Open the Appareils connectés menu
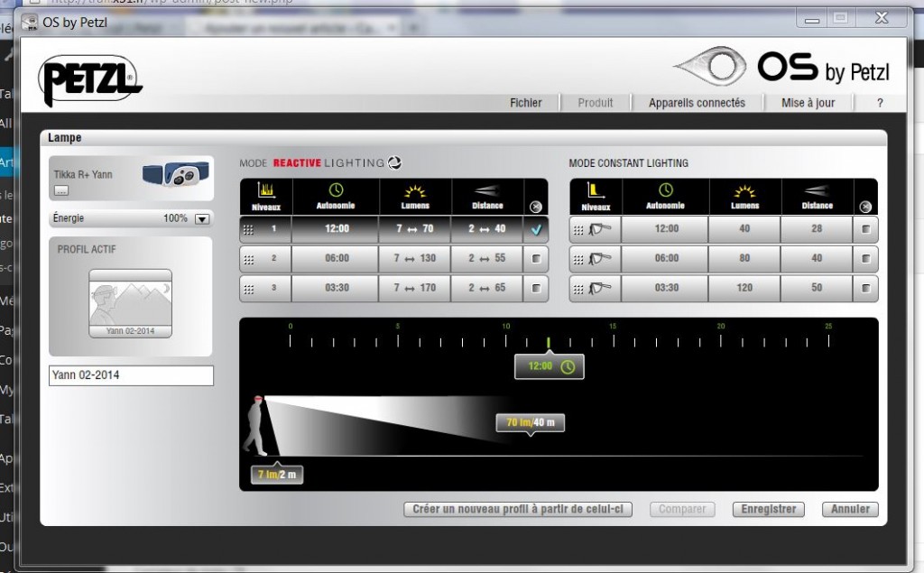This screenshot has width=924, height=573. pos(697,103)
